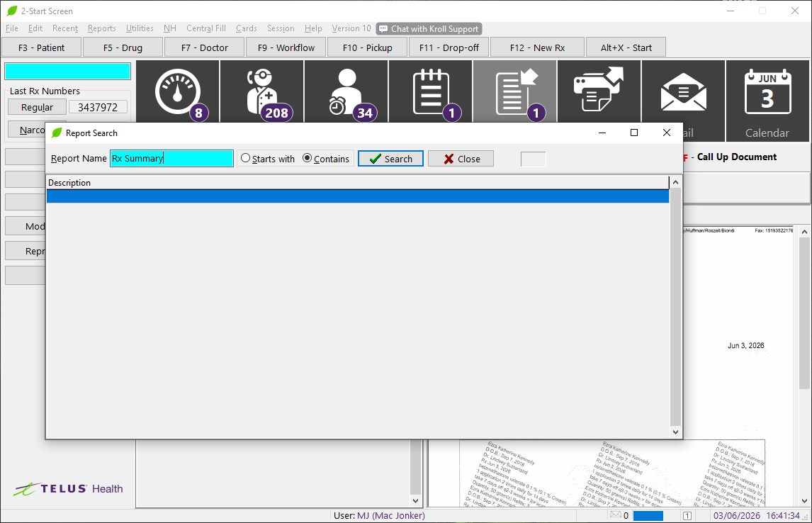The width and height of the screenshot is (812, 523).
Task: Click the cyan search field on start screen
Action: coord(68,71)
